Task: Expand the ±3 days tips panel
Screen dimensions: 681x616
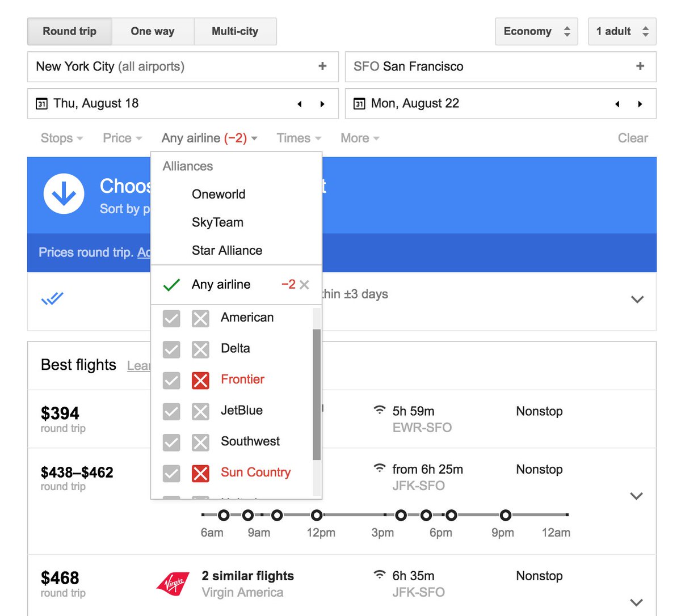Action: point(637,299)
